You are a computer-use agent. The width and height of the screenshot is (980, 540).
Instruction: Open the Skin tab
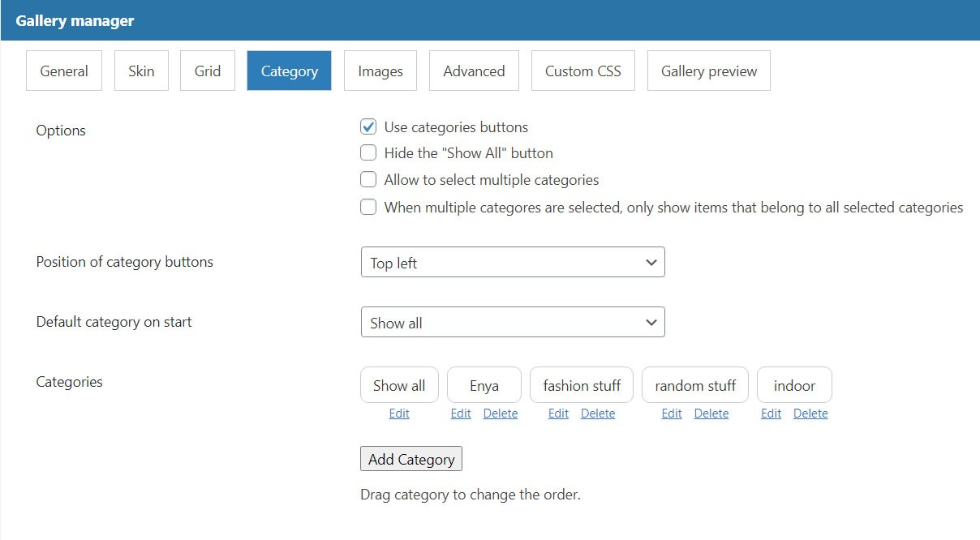[x=141, y=71]
